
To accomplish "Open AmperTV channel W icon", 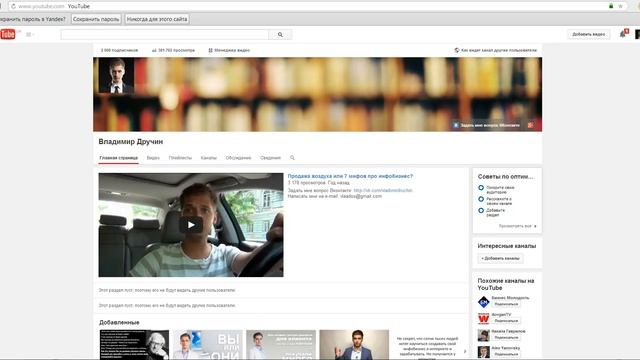I will point(484,319).
